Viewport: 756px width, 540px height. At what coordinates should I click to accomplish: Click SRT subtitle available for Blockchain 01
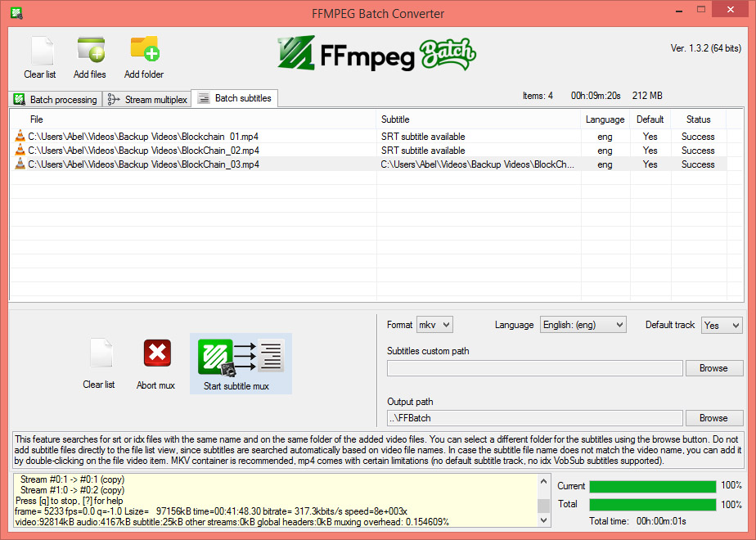(x=423, y=137)
